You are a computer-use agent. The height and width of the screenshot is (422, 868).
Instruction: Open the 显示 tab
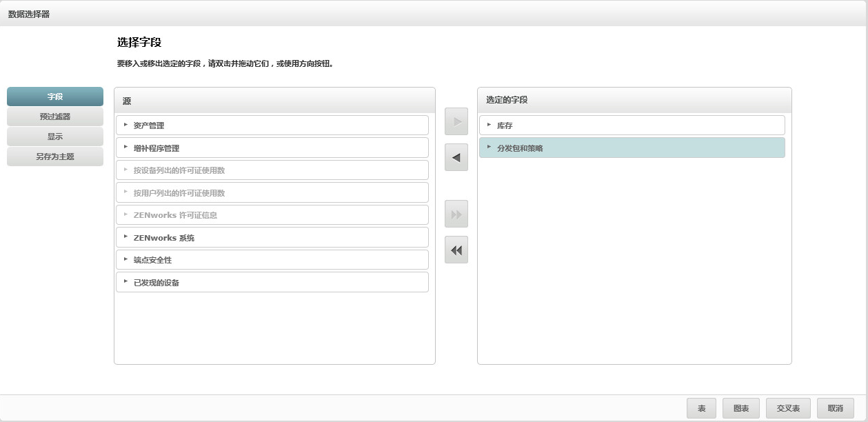pos(55,137)
